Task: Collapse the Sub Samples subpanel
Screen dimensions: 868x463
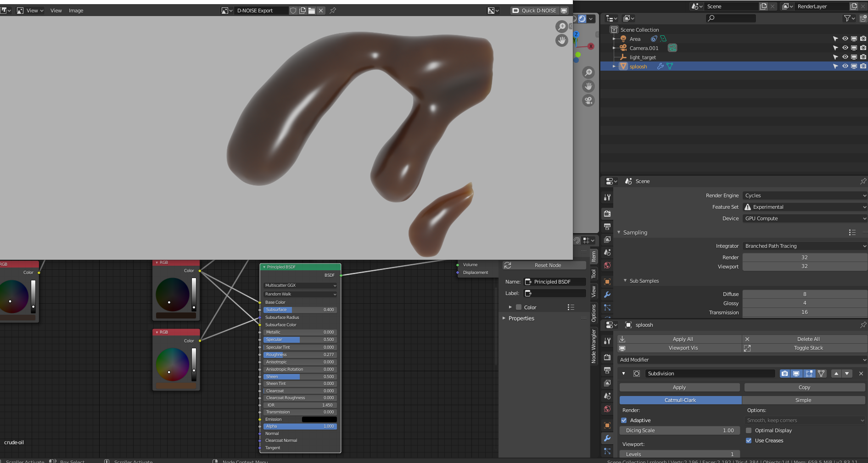Action: pos(625,281)
